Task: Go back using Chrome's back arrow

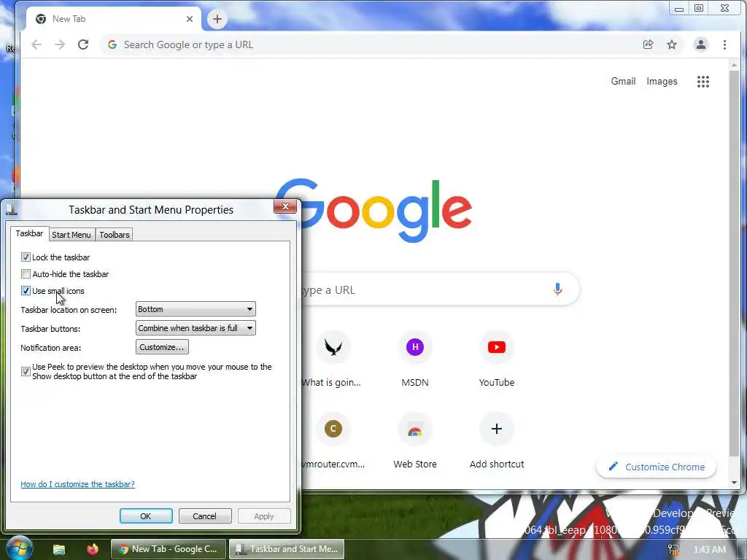Action: click(x=36, y=44)
